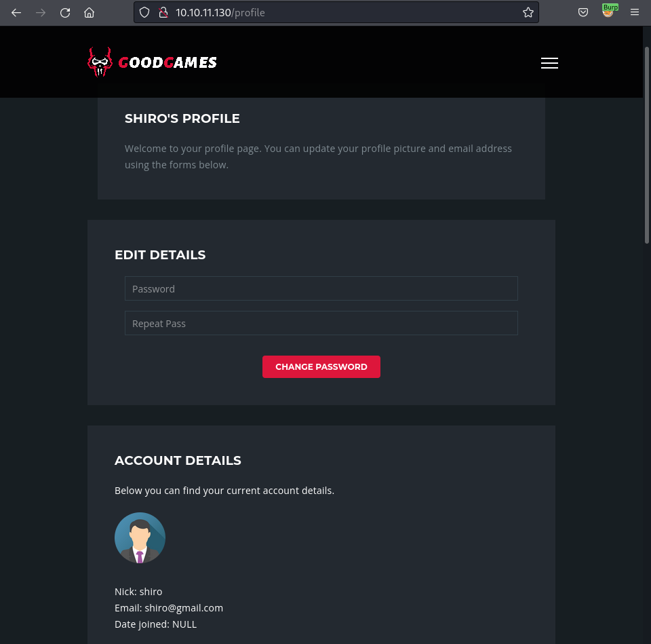Show connection security info via lock icon
The width and height of the screenshot is (651, 644).
[x=162, y=12]
